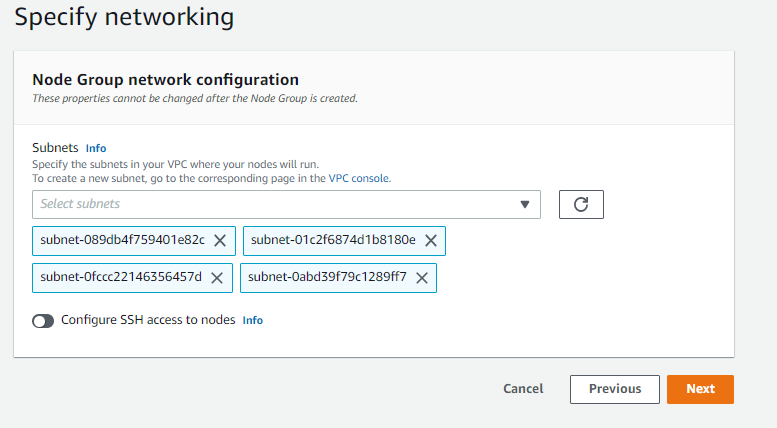Open the Info link for SSH access
The width and height of the screenshot is (777, 428).
253,320
